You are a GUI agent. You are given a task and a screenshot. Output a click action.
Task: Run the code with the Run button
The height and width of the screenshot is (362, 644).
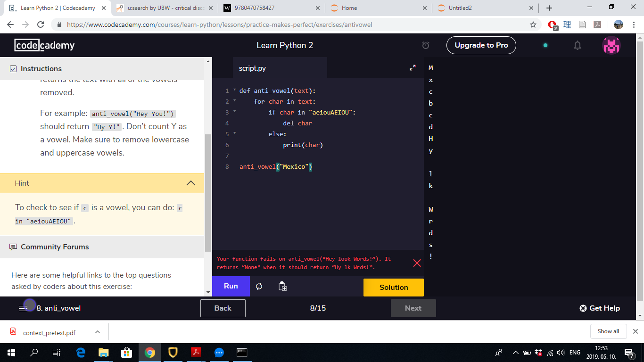(231, 286)
